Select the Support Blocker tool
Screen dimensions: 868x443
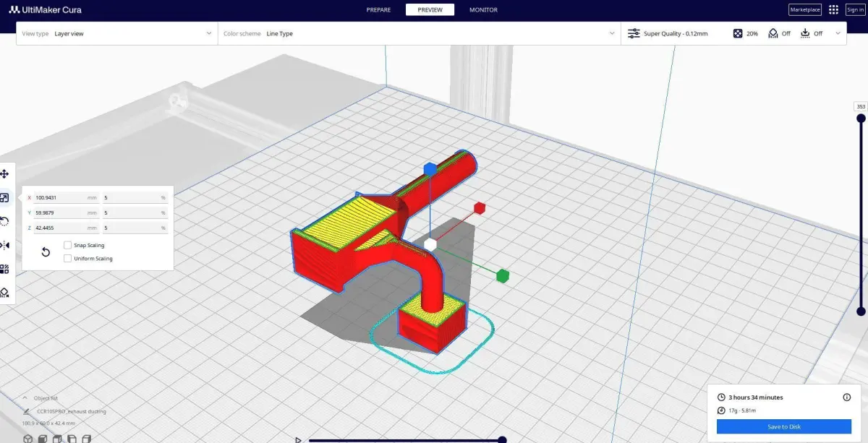point(4,293)
